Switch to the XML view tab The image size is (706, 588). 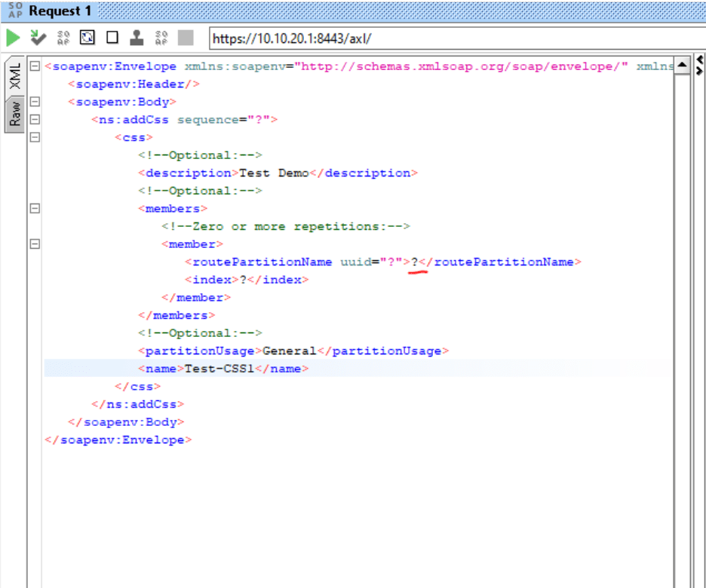point(14,75)
